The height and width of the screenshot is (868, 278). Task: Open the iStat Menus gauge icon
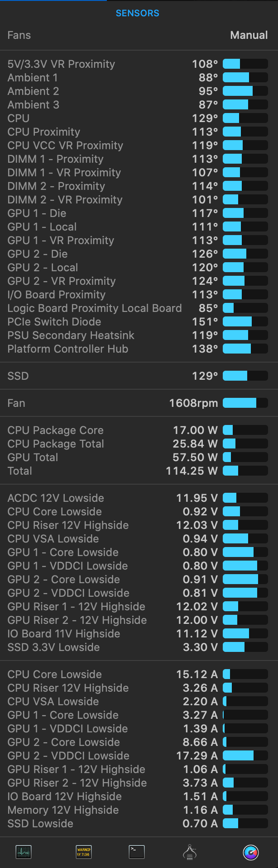pyautogui.click(x=251, y=852)
